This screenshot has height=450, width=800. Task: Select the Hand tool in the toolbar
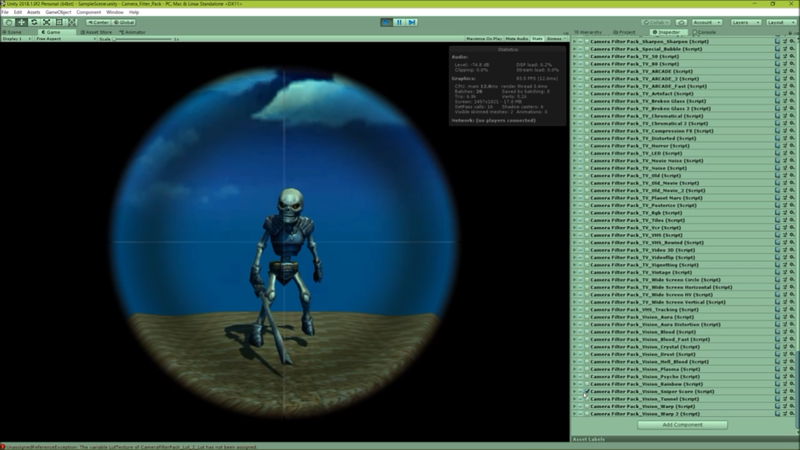click(9, 22)
